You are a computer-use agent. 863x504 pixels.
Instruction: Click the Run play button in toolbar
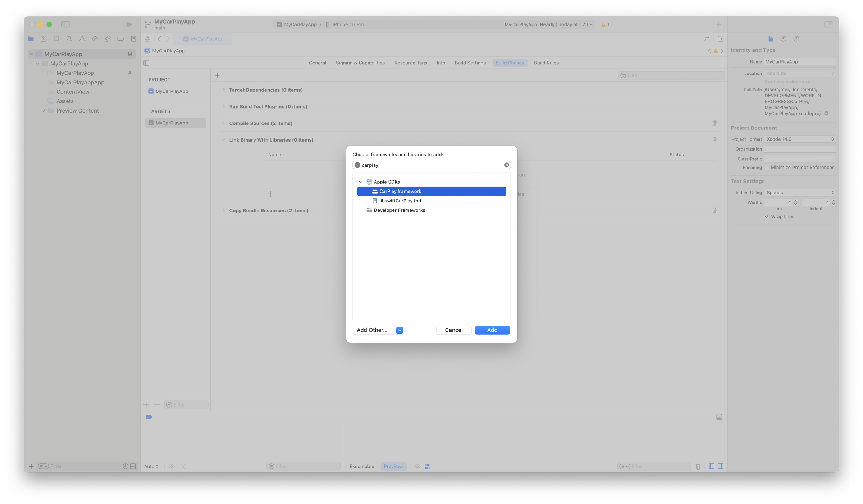pyautogui.click(x=129, y=24)
